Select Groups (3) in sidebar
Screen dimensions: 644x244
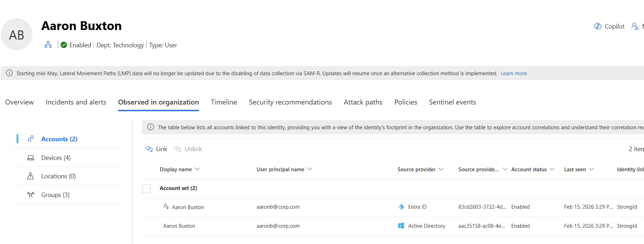point(55,195)
